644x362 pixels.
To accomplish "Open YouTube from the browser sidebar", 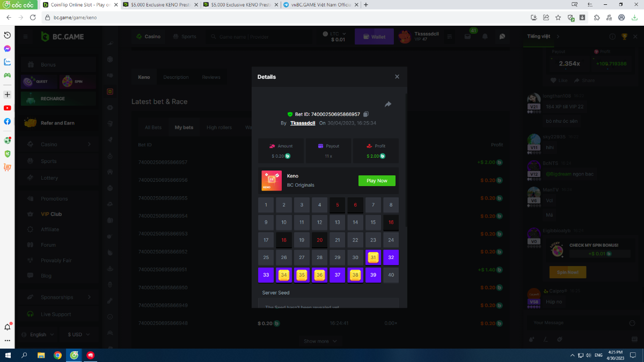I will (x=8, y=108).
